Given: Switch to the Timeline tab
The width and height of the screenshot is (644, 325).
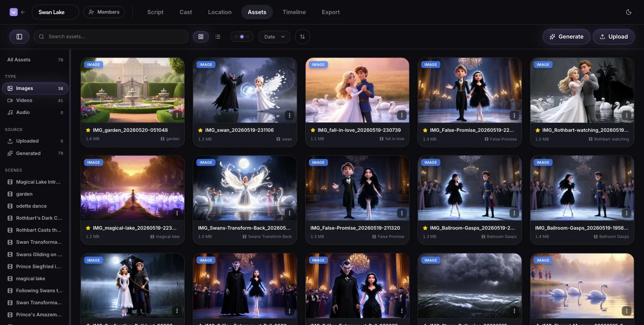Looking at the screenshot, I should point(294,12).
